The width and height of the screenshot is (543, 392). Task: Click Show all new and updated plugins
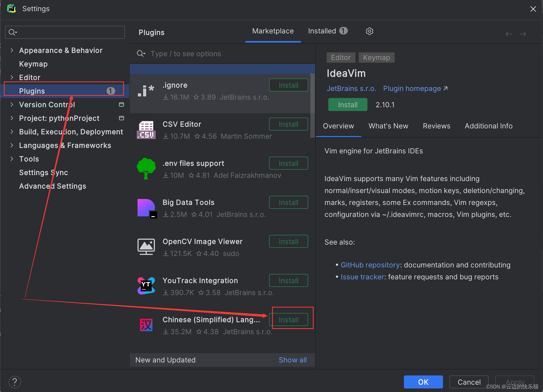tap(292, 360)
